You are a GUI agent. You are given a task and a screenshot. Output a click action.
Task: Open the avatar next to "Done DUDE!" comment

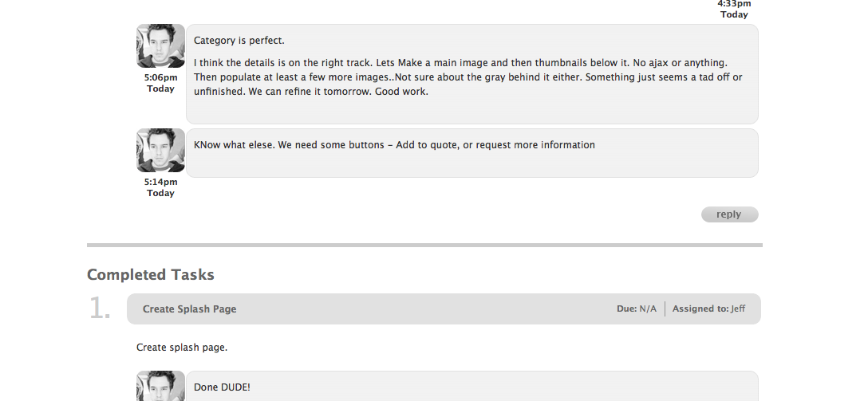(x=160, y=386)
